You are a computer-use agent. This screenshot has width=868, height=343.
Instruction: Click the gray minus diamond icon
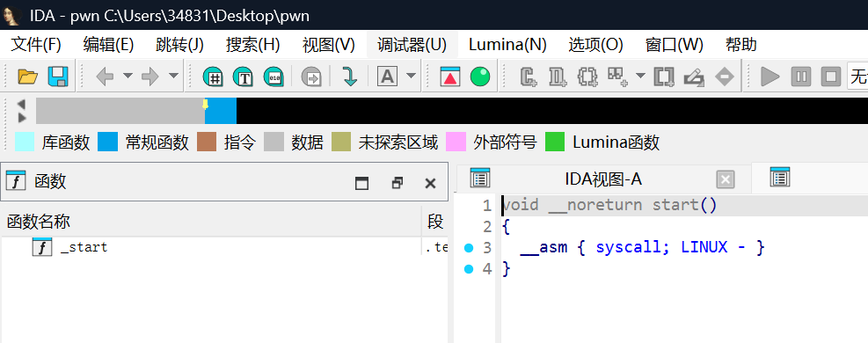click(724, 77)
